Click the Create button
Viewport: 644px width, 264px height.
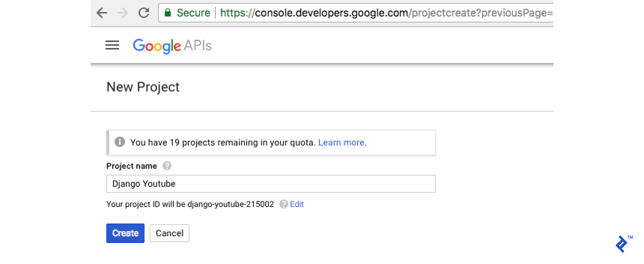125,233
